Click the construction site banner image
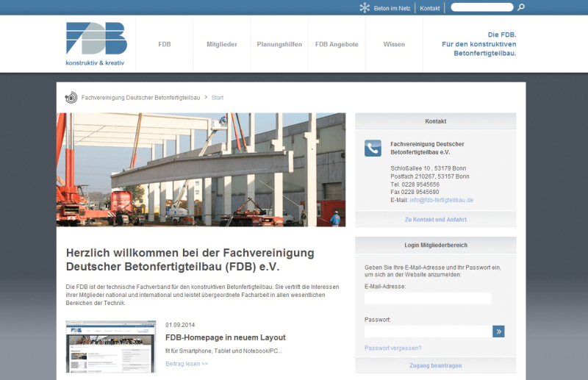 pos(201,170)
